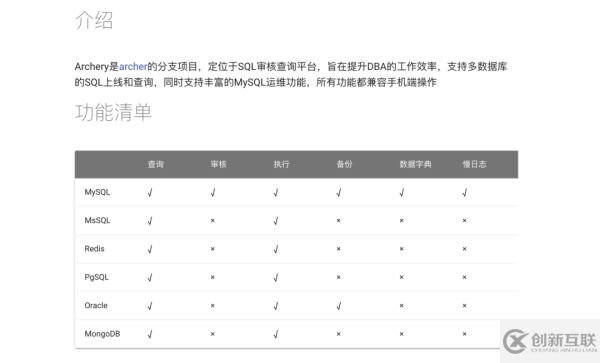The height and width of the screenshot is (363, 600).
Task: Click Redis cross under 审核
Action: [x=213, y=249]
